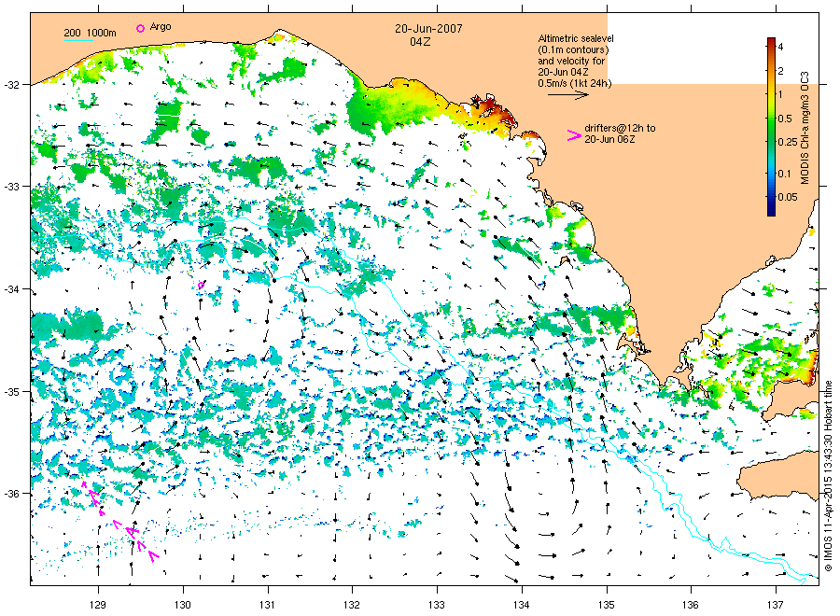The image size is (840, 616).
Task: Click the longitude label 131
Action: pyautogui.click(x=267, y=605)
